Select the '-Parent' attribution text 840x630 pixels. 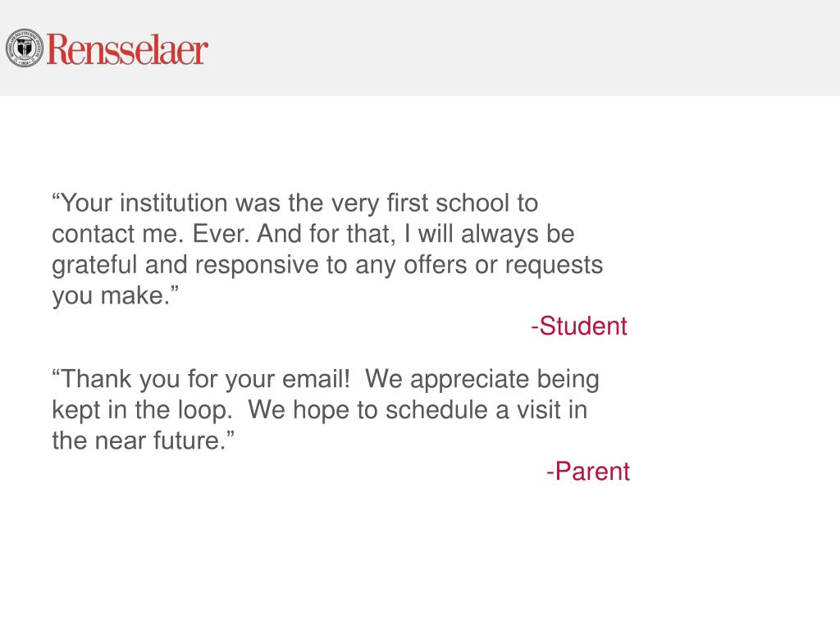pos(587,472)
